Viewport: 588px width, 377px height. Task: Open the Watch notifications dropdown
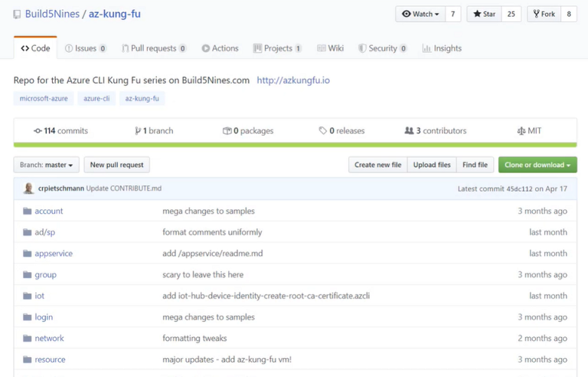[420, 14]
